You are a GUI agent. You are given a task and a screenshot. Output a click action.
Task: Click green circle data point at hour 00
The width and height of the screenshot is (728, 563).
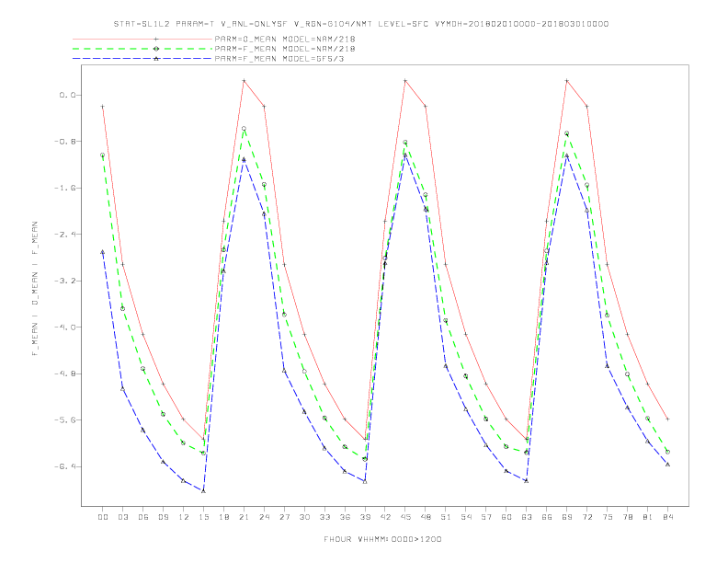point(103,155)
